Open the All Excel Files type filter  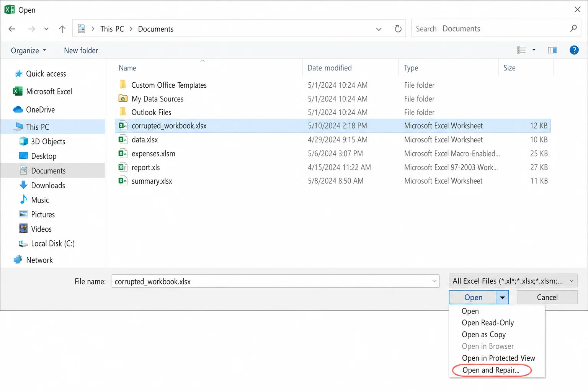coord(513,281)
